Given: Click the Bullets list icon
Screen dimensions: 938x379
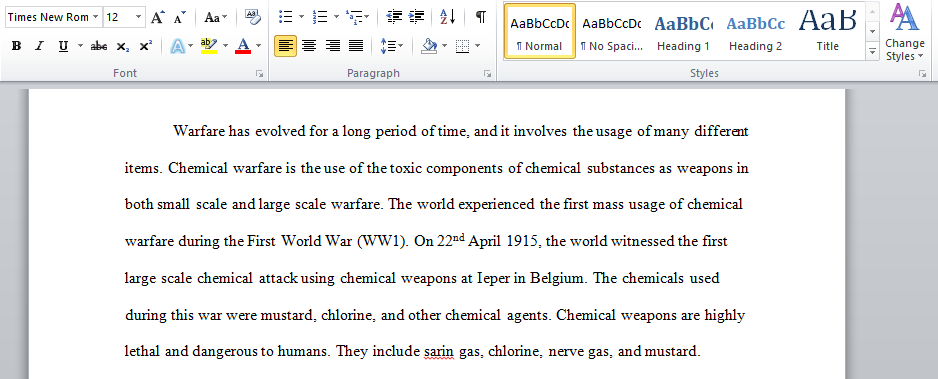Looking at the screenshot, I should 286,17.
